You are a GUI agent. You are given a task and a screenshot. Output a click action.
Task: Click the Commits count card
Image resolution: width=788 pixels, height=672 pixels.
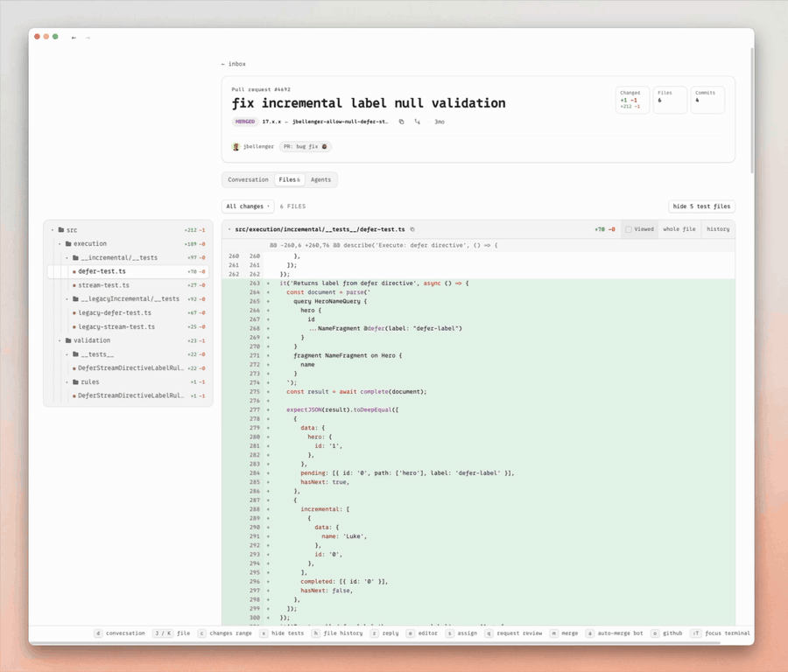(x=707, y=100)
